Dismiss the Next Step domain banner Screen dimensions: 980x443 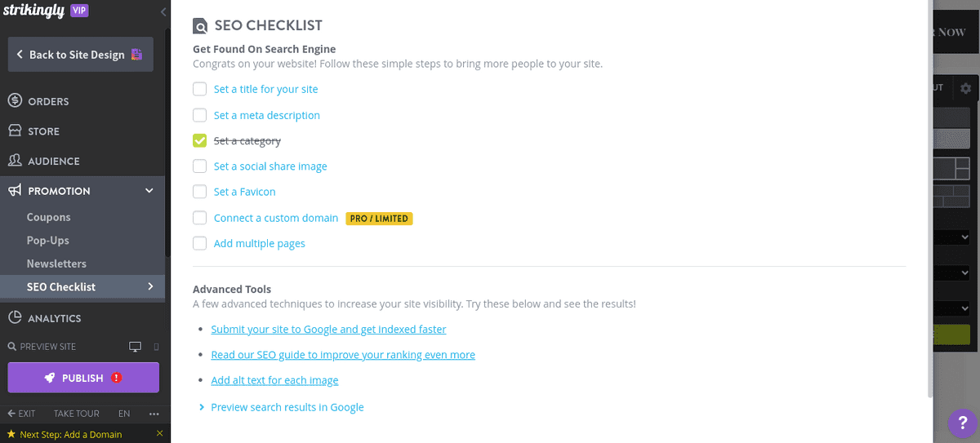[159, 434]
